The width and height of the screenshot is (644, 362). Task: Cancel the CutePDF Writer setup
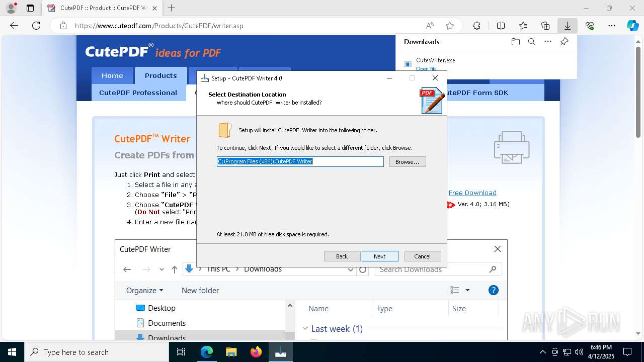[x=423, y=256]
